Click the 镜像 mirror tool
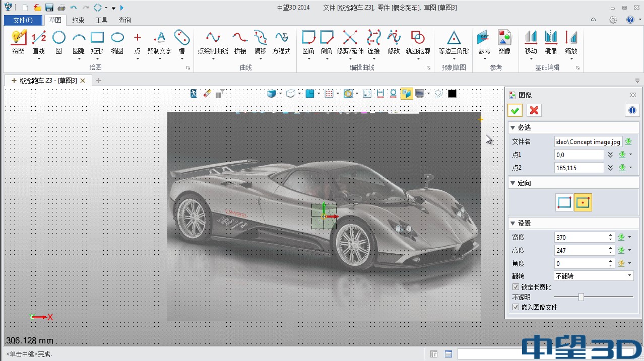644x361 pixels. click(551, 38)
